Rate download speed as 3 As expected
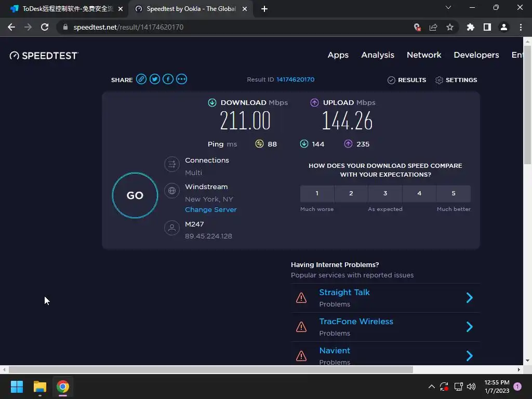Viewport: 532px width, 399px height. tap(385, 193)
